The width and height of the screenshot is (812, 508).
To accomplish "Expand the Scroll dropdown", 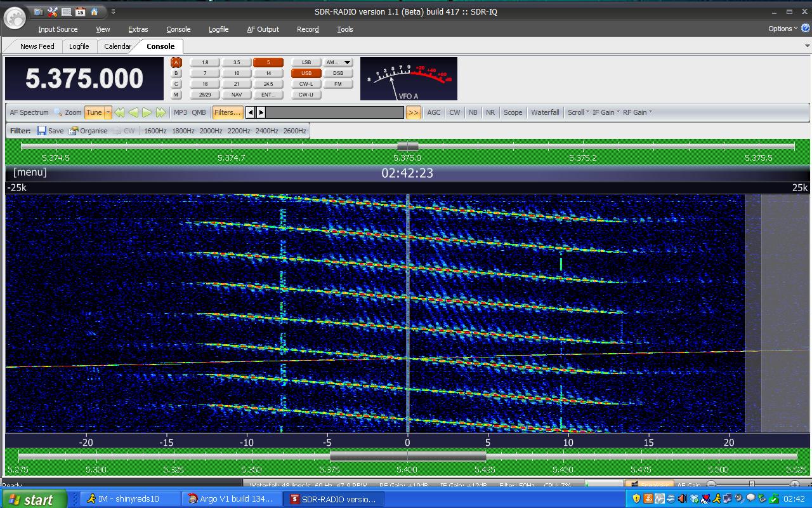I will click(x=579, y=112).
